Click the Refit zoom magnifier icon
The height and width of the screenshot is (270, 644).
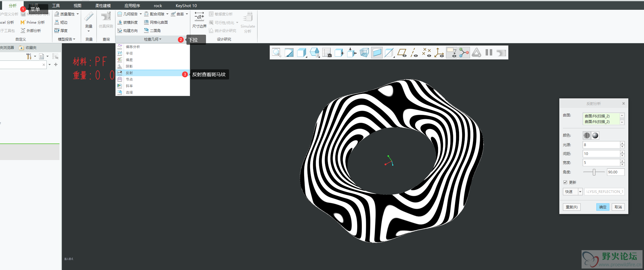(277, 53)
